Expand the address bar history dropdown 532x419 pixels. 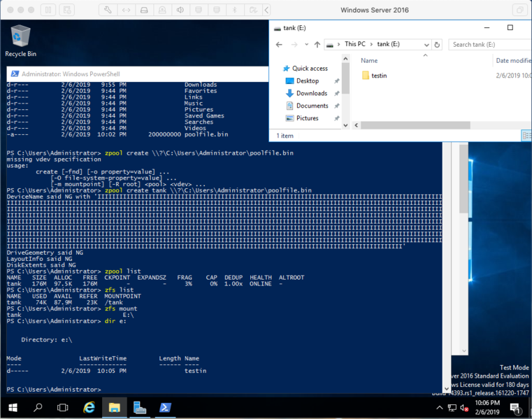click(426, 45)
